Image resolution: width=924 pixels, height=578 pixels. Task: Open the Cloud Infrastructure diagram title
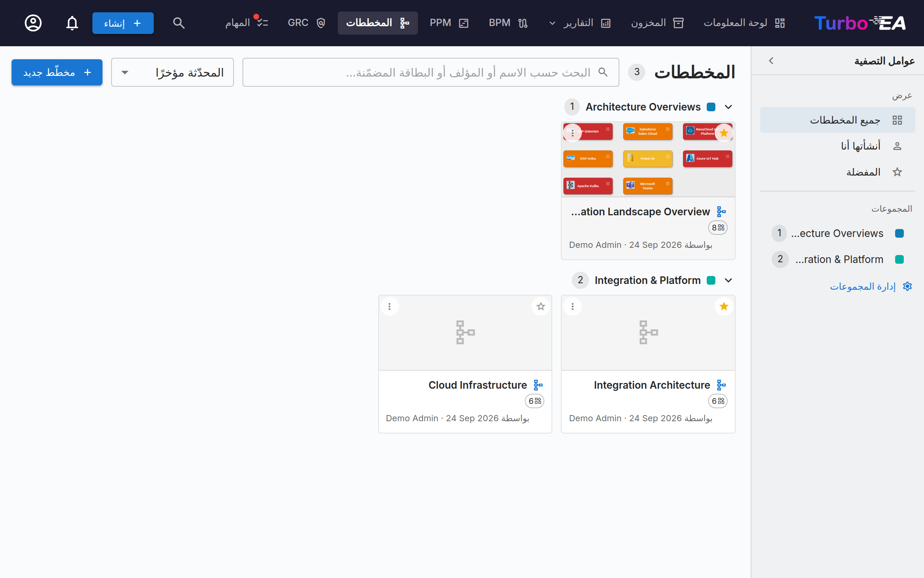click(x=477, y=385)
